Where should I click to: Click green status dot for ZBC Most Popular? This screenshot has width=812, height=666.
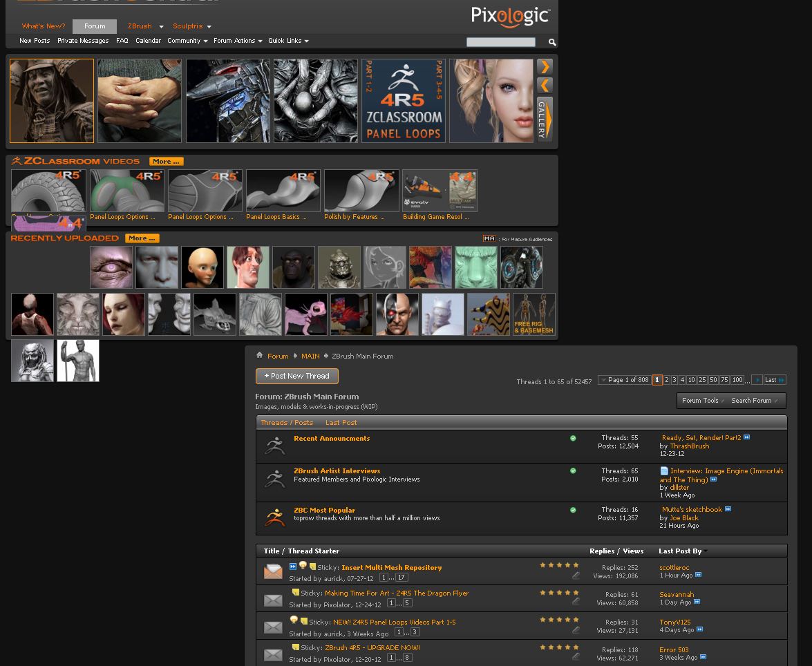[x=573, y=510]
